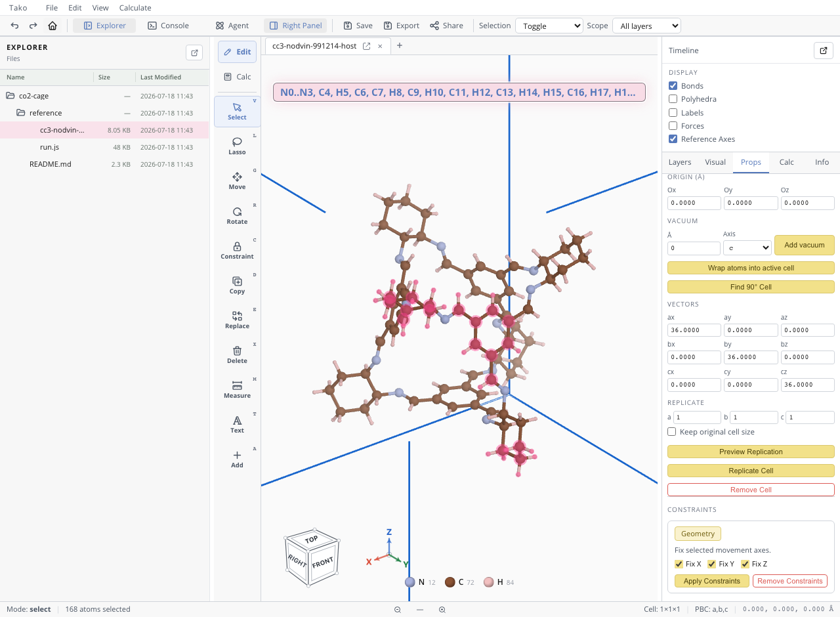The width and height of the screenshot is (840, 617).
Task: Check Keep original cell size
Action: click(672, 432)
